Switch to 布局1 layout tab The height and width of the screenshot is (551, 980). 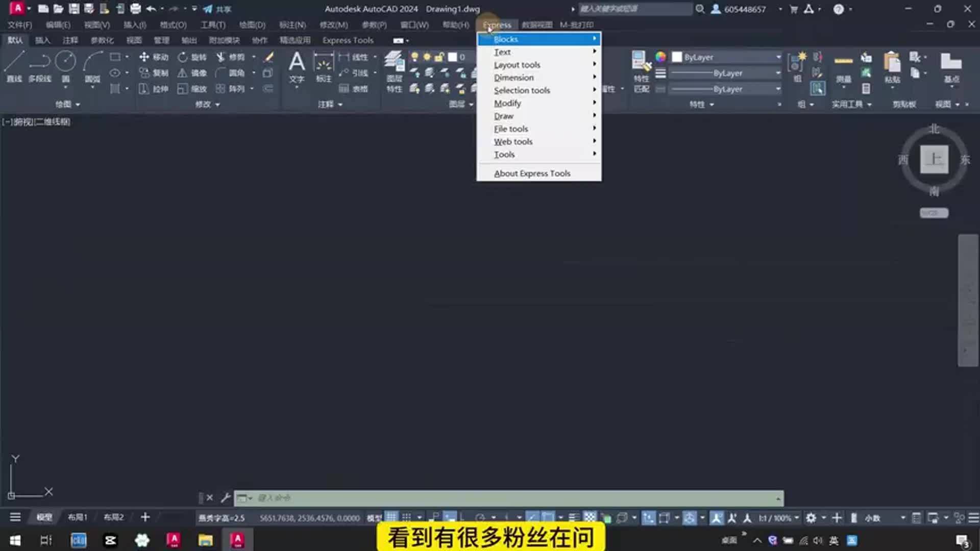pyautogui.click(x=77, y=517)
